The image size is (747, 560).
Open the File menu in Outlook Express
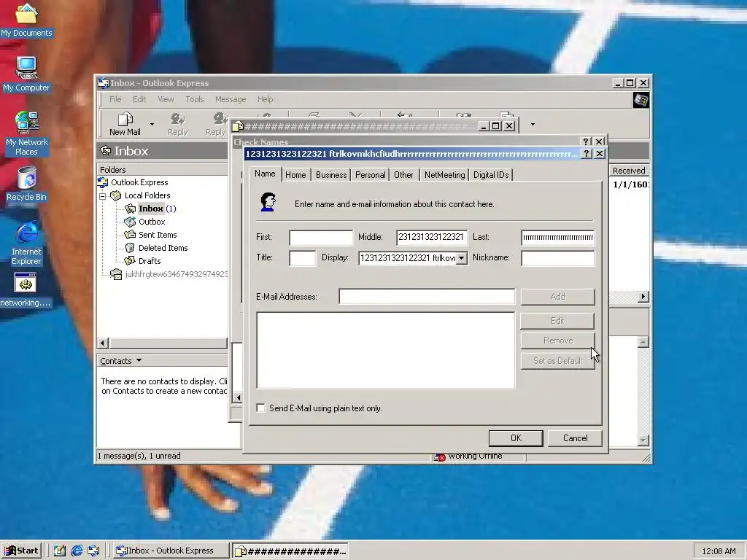(115, 99)
